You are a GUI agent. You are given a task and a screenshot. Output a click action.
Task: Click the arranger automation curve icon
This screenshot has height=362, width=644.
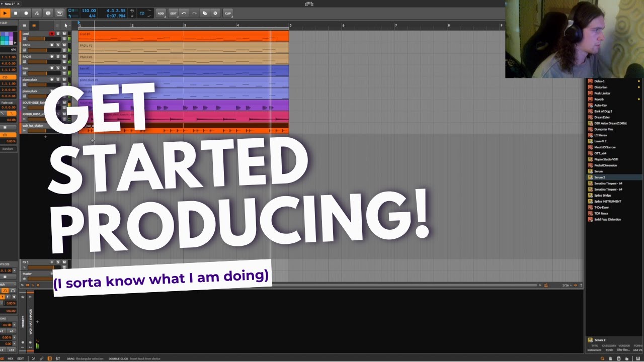point(59,13)
